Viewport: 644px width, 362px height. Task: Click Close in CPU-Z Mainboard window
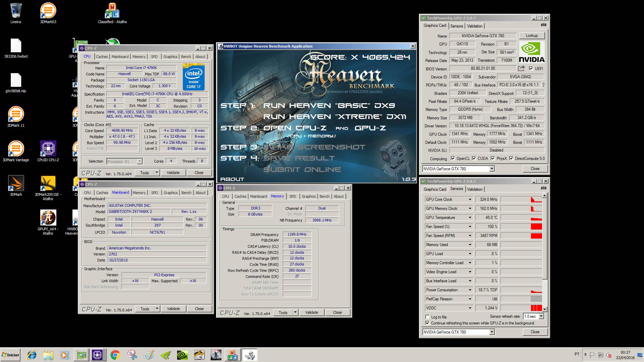pyautogui.click(x=199, y=309)
